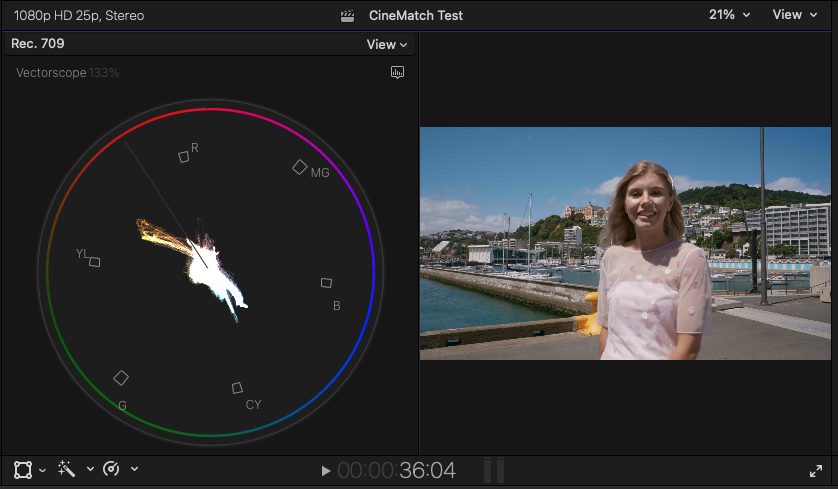Click the scope settings icon beside Vectorscope
838x489 pixels.
pyautogui.click(x=397, y=73)
